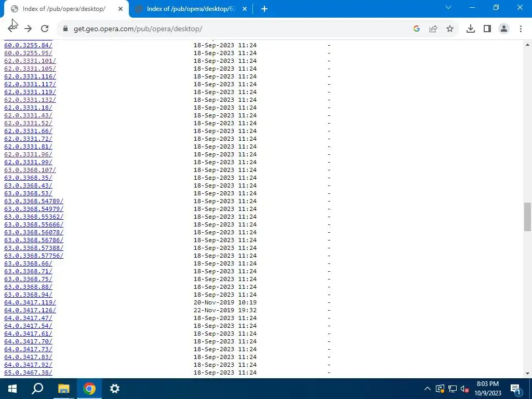This screenshot has width=532, height=399.
Task: Share this page using the share icon
Action: pos(433,29)
